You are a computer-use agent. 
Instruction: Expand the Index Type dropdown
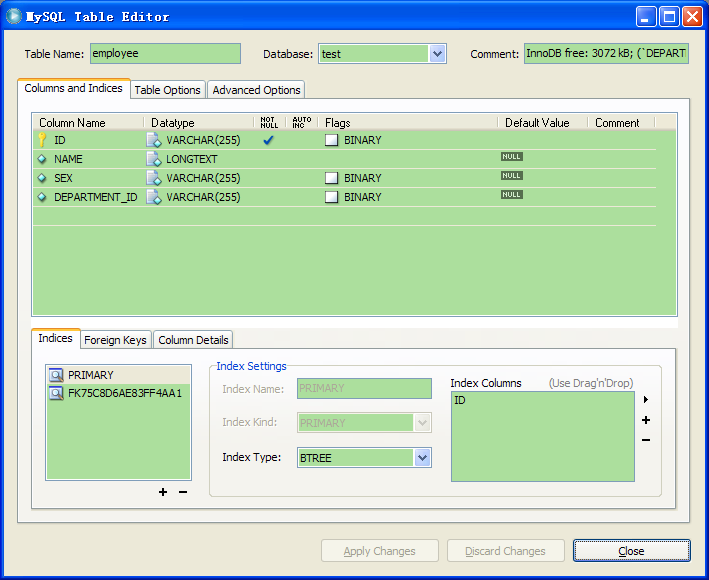422,458
